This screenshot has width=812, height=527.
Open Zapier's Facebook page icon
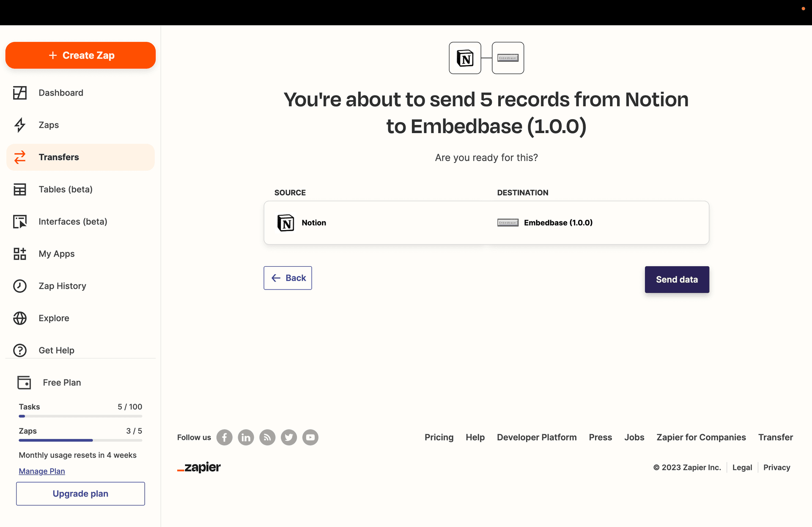coord(225,437)
